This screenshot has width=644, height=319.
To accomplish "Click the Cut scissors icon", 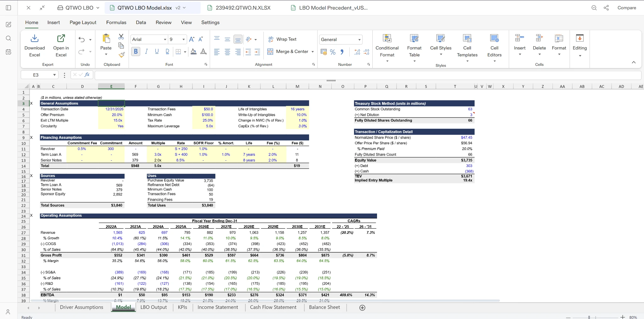I will [121, 37].
